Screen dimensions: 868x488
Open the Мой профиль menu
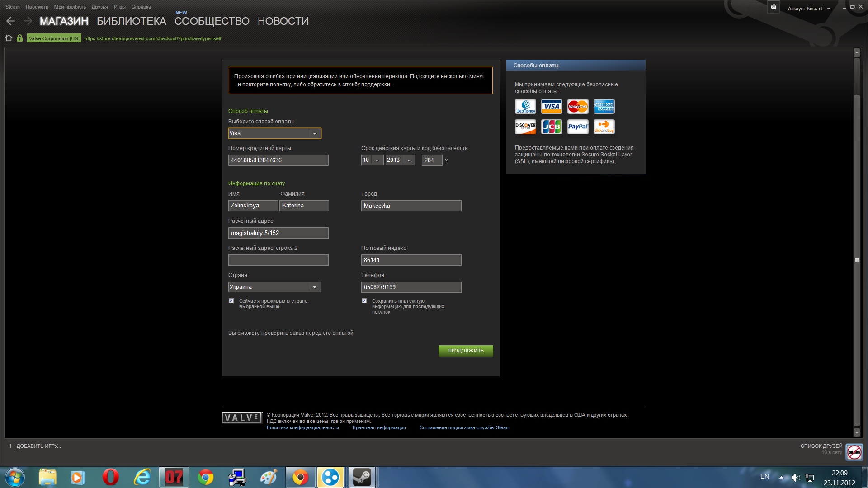[x=70, y=7]
